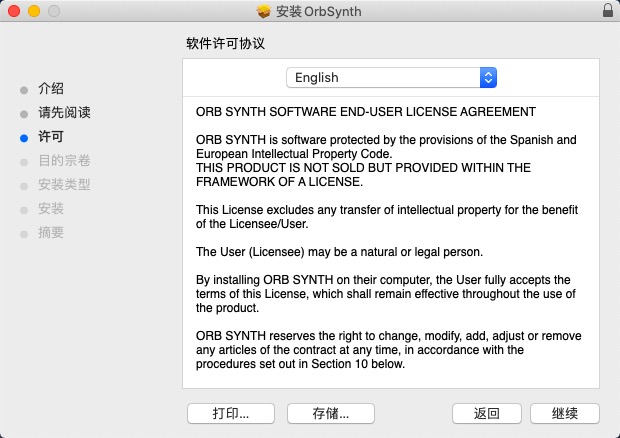This screenshot has width=620, height=438.
Task: Select the 安装类型 step in sidebar
Action: click(64, 185)
